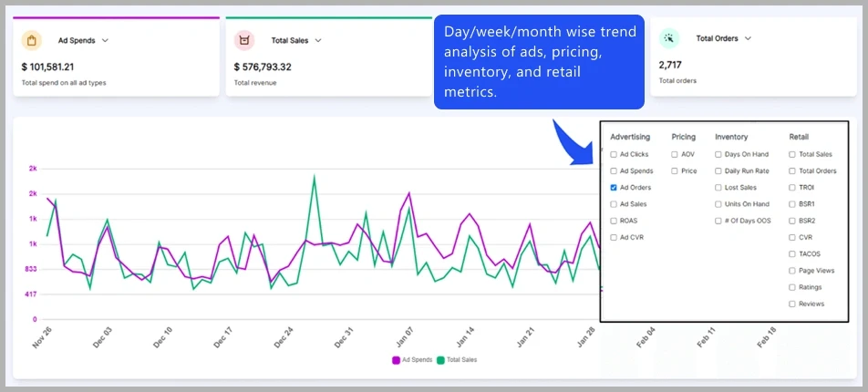Click the Jan 28 x-axis label
The height and width of the screenshot is (392, 868).
(585, 336)
